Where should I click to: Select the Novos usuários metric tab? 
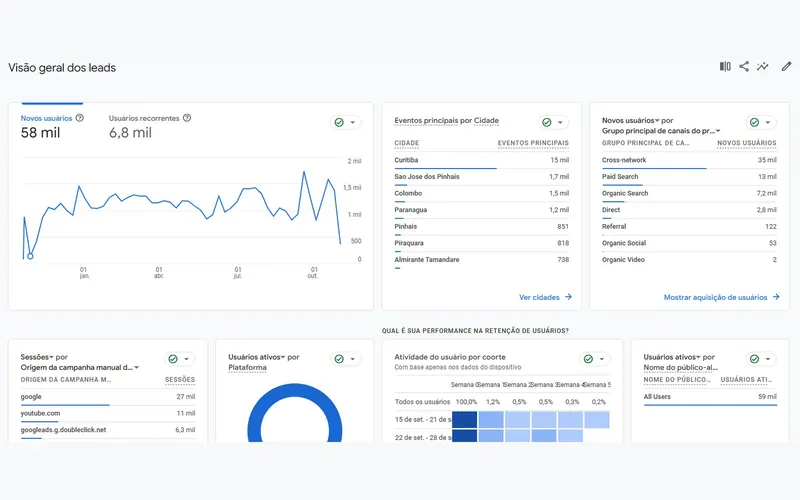point(52,126)
